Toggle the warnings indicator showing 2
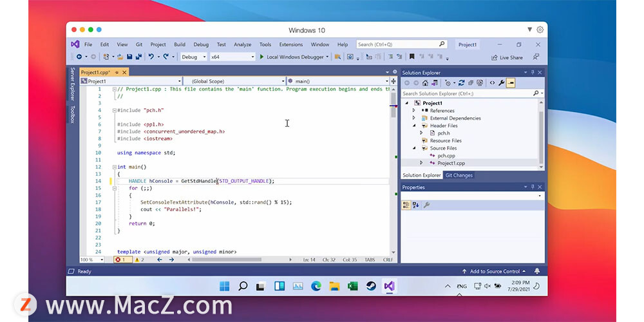This screenshot has height=322, width=644. coord(140,260)
